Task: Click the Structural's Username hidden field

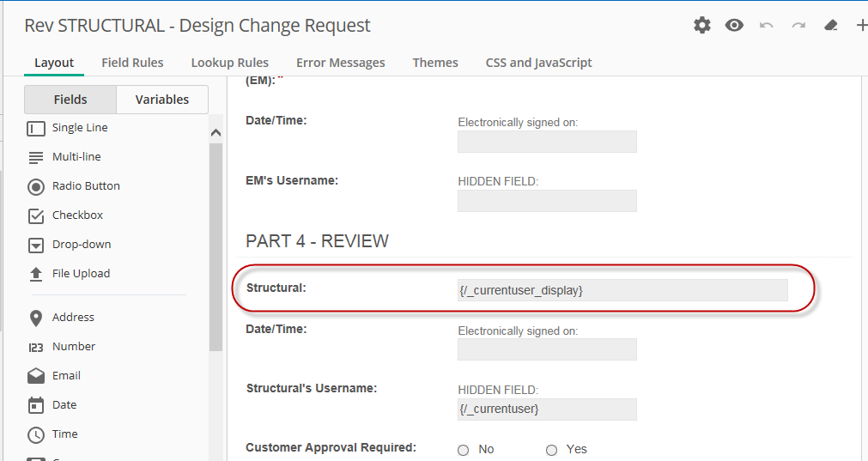Action: (x=547, y=409)
